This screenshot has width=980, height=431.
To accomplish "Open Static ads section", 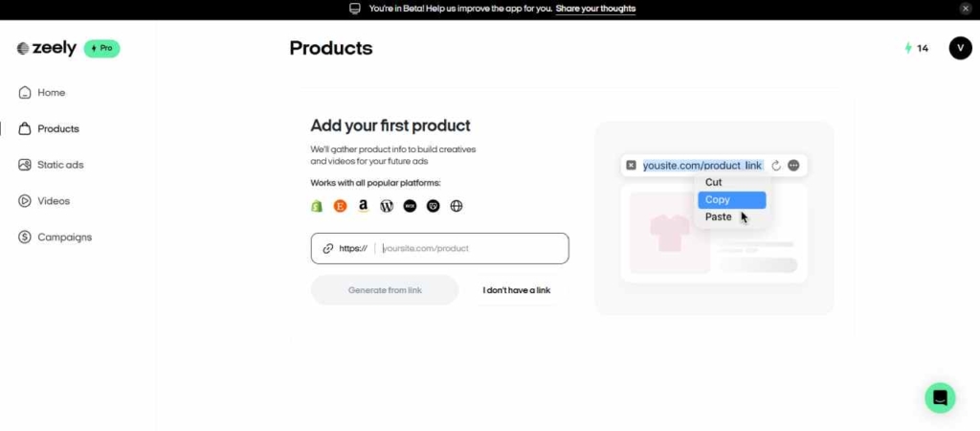I will click(x=59, y=165).
